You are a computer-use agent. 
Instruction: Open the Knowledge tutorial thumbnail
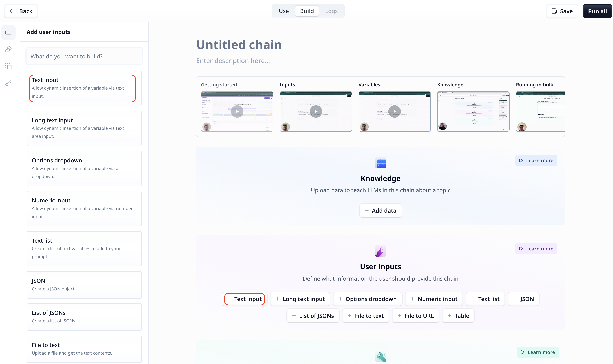click(473, 111)
